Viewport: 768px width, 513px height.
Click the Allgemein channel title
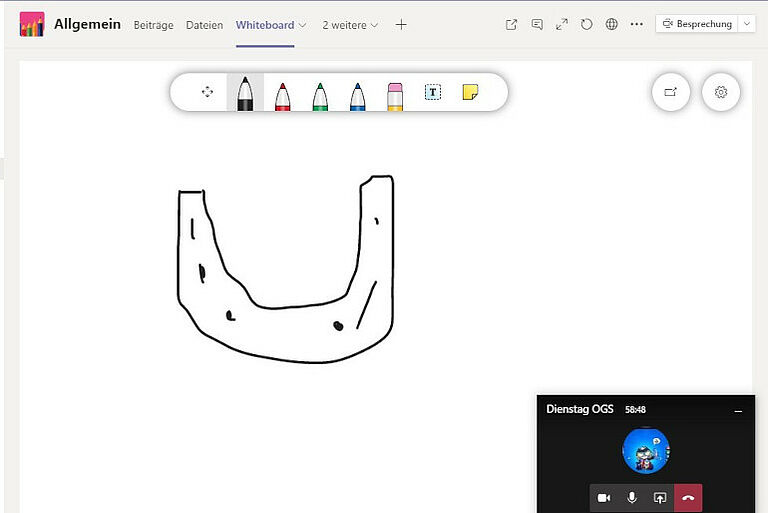tap(87, 24)
